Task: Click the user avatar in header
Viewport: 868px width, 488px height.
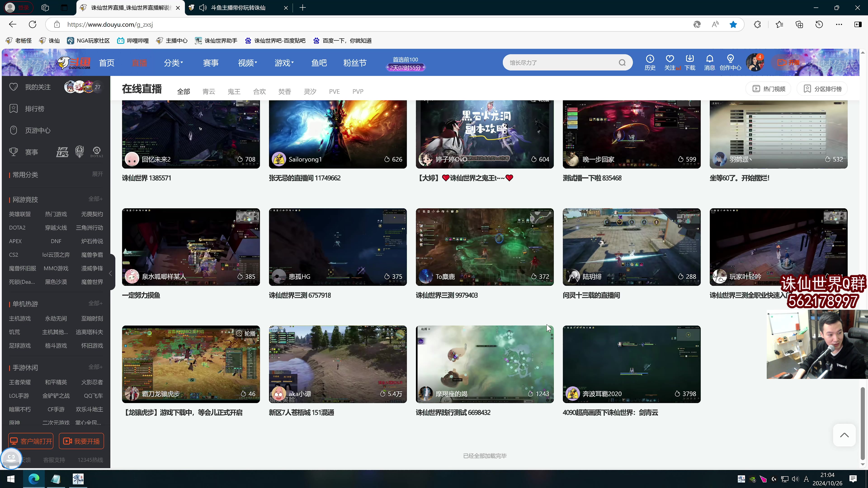Action: click(755, 63)
